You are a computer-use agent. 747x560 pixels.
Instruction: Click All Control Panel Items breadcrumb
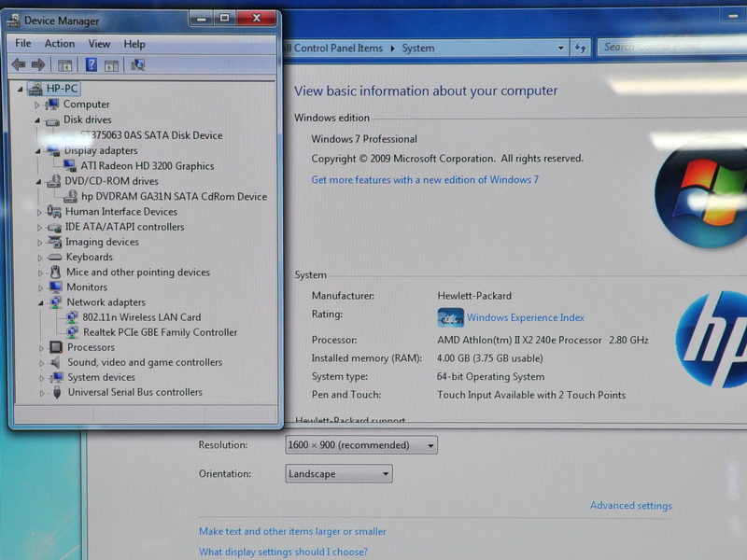point(332,49)
